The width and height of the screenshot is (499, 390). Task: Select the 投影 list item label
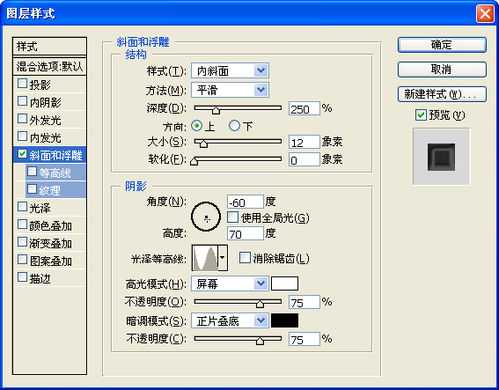click(x=40, y=85)
